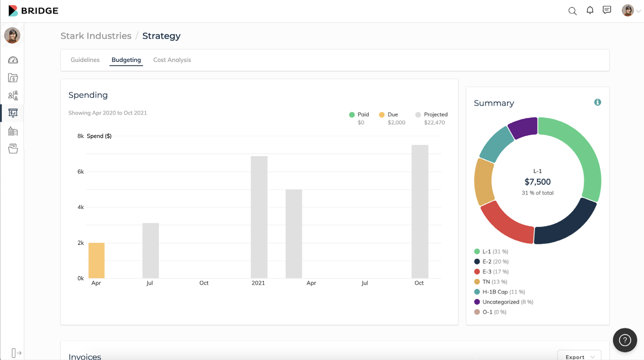Switch to the Cost Analysis tab
Image resolution: width=644 pixels, height=360 pixels.
(172, 60)
